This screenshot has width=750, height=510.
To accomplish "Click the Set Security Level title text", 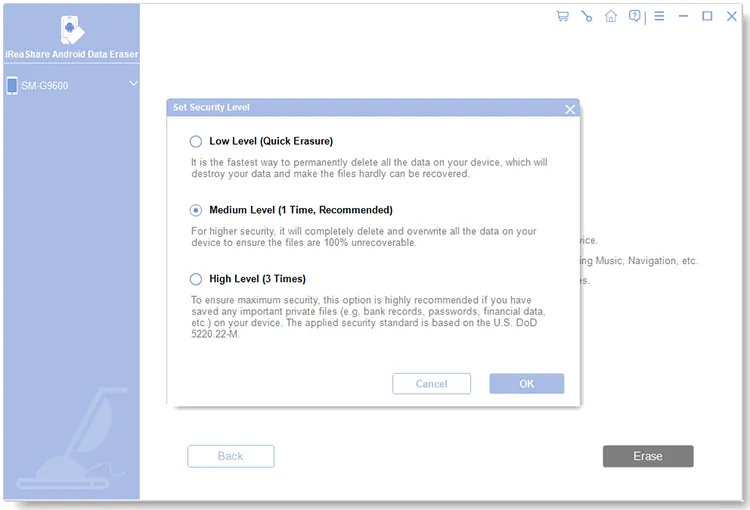I will (211, 107).
